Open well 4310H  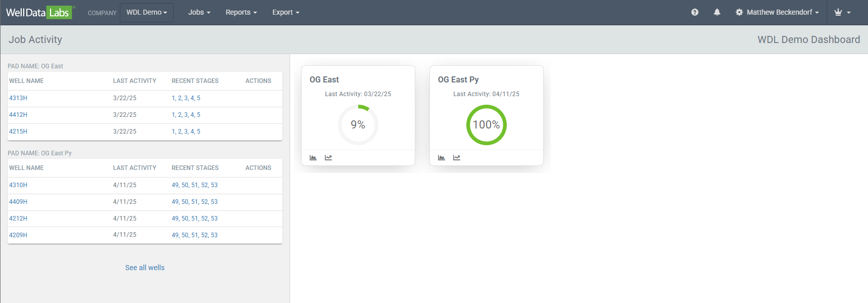pyautogui.click(x=18, y=185)
